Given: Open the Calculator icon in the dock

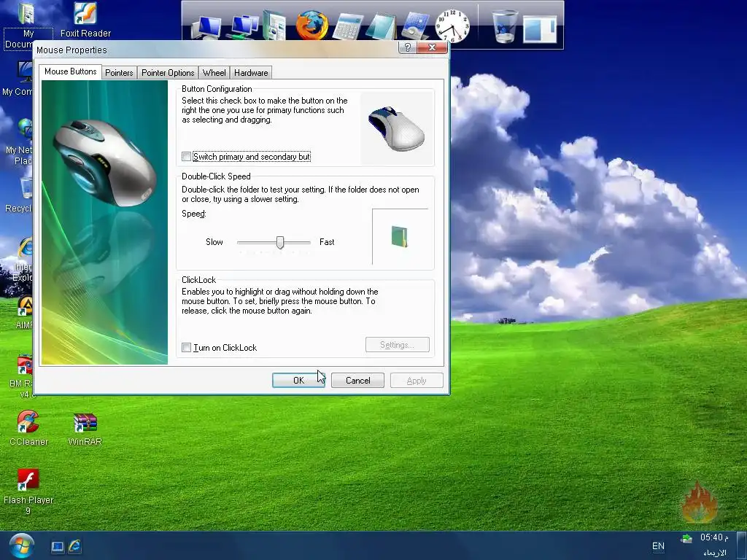Looking at the screenshot, I should [347, 26].
